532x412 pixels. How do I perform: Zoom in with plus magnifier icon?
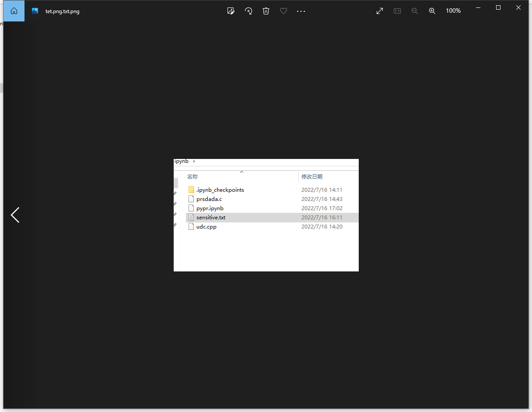(x=432, y=11)
